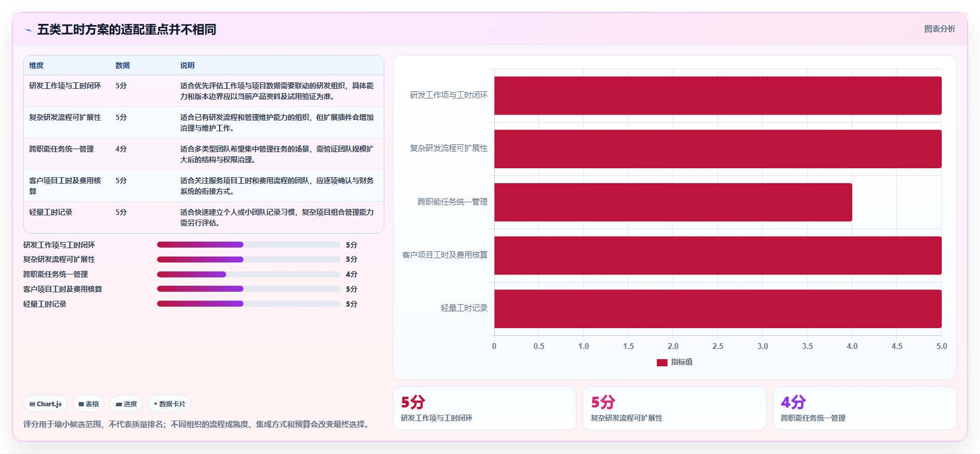The width and height of the screenshot is (980, 454).
Task: Click the 图表分析 label in header
Action: 939,29
